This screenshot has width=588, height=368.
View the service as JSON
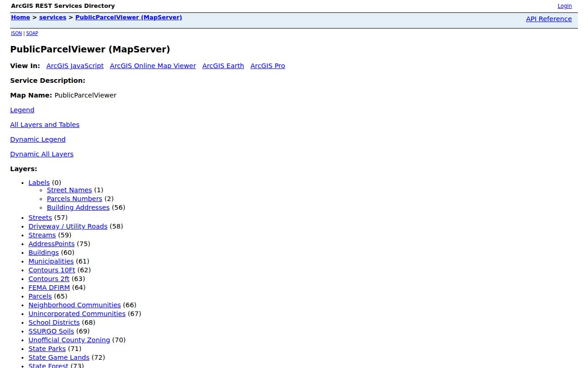[16, 33]
